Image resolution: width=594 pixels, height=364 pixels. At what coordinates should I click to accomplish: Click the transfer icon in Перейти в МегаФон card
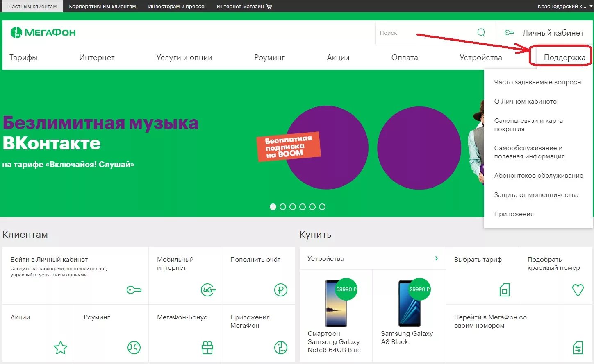click(x=578, y=348)
